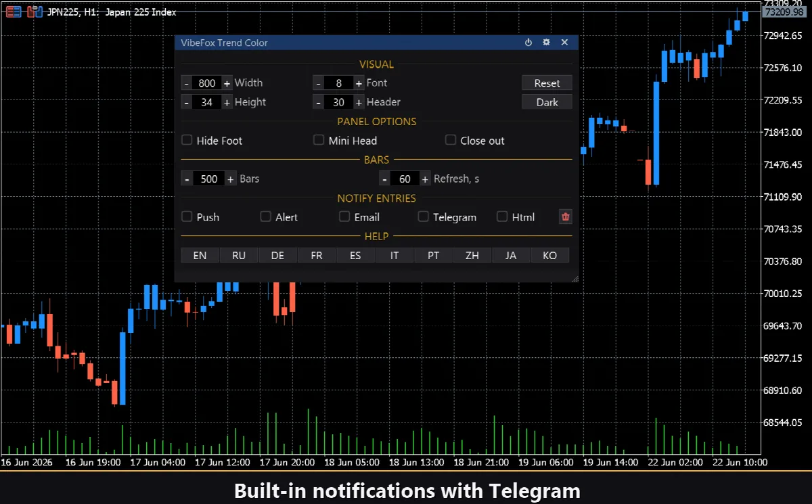The height and width of the screenshot is (504, 812).
Task: Open help in DE language
Action: (277, 255)
